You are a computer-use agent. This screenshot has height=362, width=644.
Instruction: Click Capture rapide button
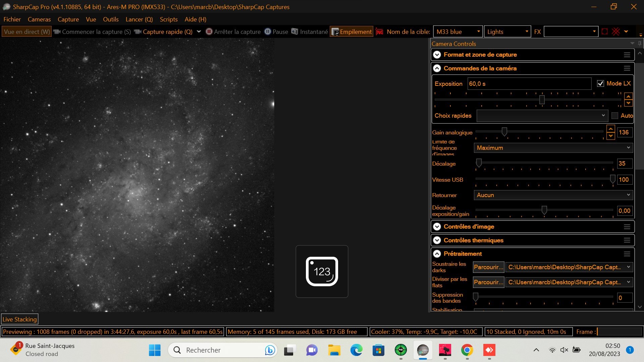click(x=163, y=32)
